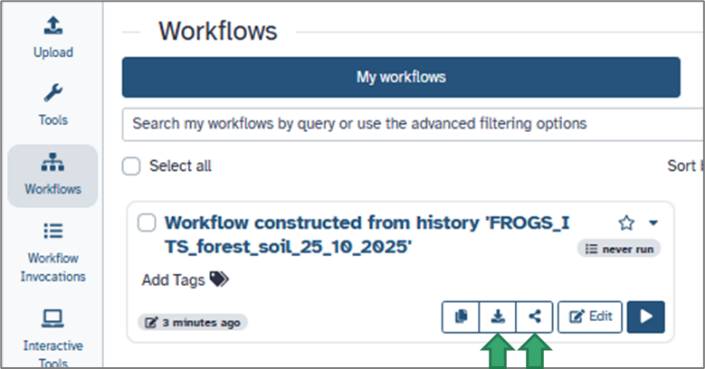Share the FROGS_ITS workflow
705x369 pixels.
535,317
